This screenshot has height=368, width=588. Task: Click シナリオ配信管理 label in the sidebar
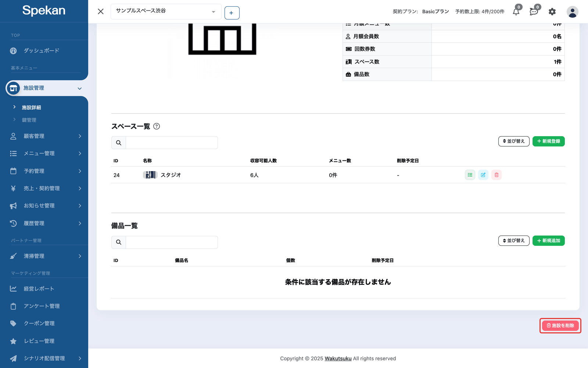click(x=44, y=358)
